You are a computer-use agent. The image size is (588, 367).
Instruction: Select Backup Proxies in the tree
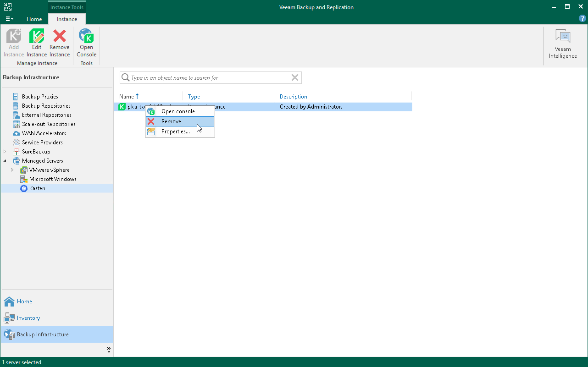tap(40, 97)
